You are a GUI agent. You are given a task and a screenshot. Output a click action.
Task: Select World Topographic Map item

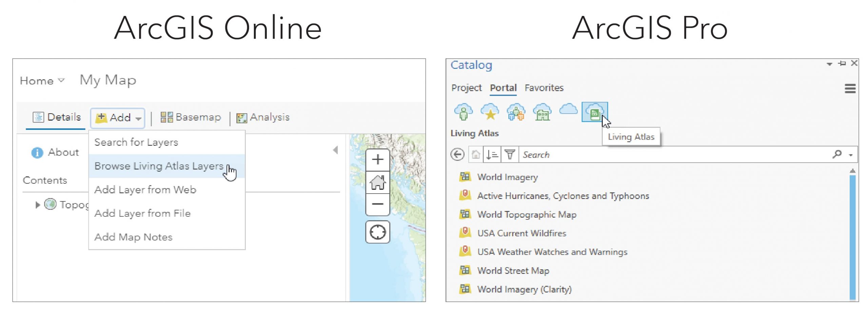click(x=527, y=215)
